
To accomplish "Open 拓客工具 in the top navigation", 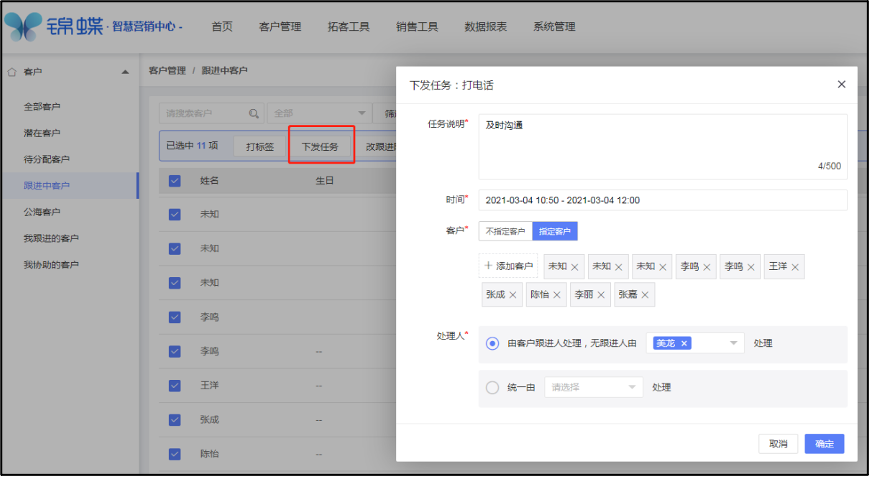I will click(348, 26).
